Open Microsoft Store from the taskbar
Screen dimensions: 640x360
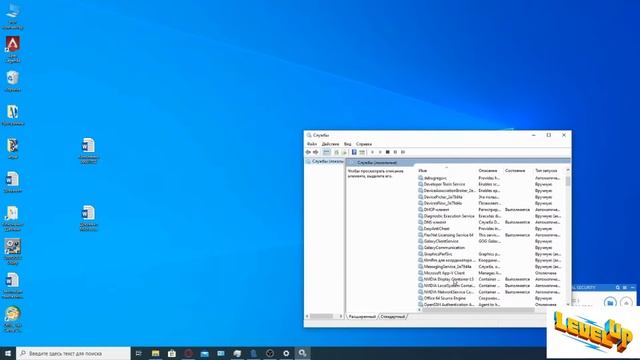coord(172,353)
